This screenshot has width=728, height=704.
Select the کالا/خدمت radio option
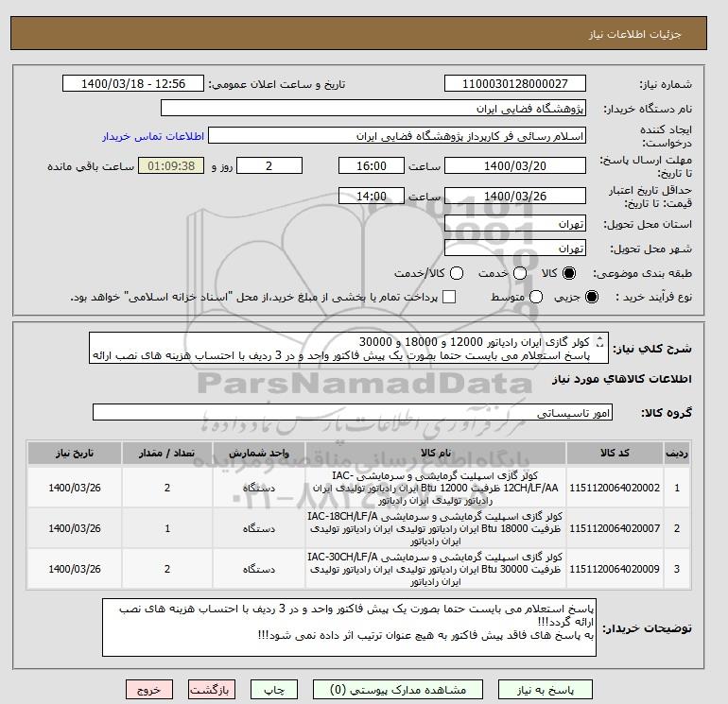click(x=457, y=273)
